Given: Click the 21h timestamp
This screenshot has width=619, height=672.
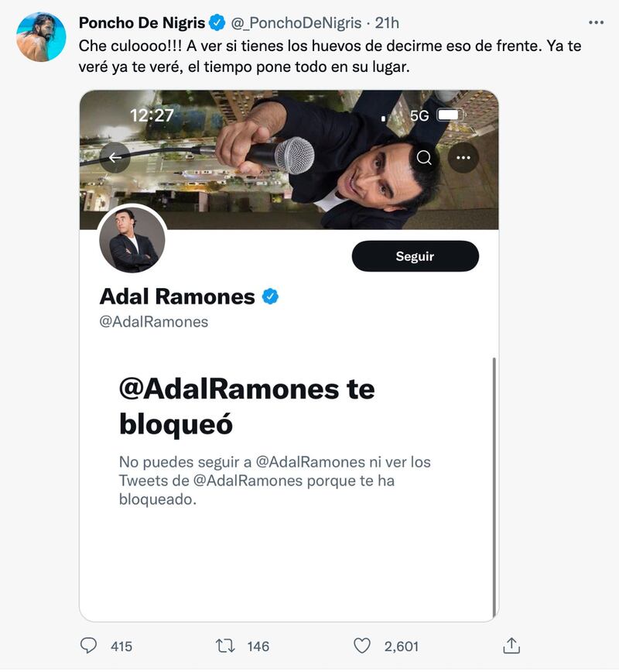Looking at the screenshot, I should (387, 22).
